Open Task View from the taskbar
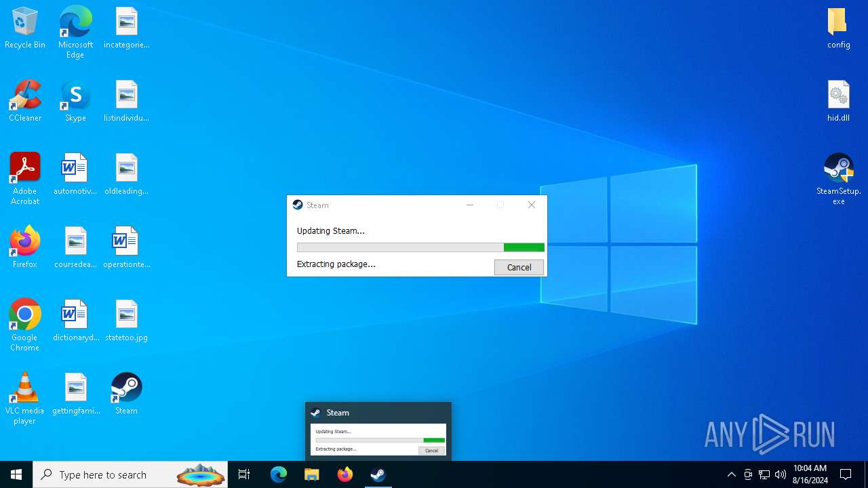The width and height of the screenshot is (868, 488). tap(244, 474)
